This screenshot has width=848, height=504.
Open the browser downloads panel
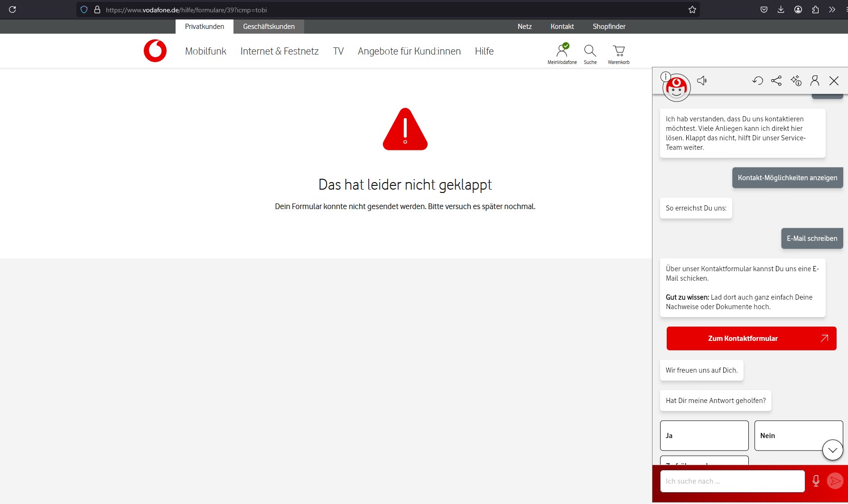tap(781, 9)
